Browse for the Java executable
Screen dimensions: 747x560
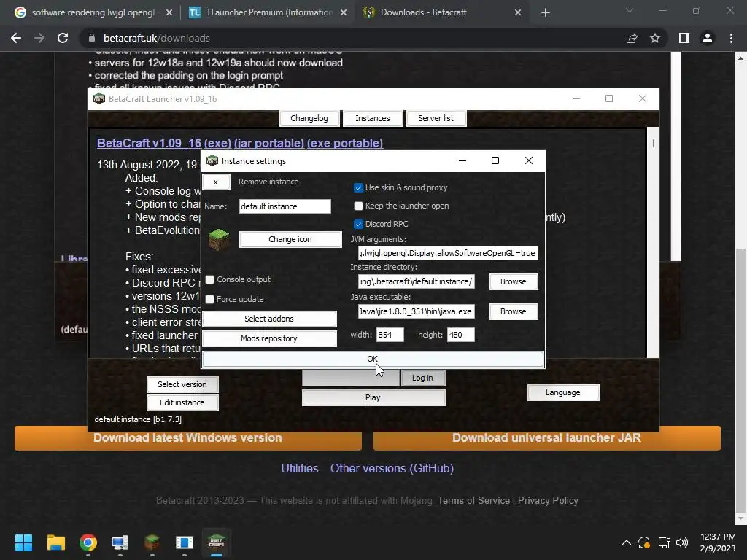pos(514,311)
